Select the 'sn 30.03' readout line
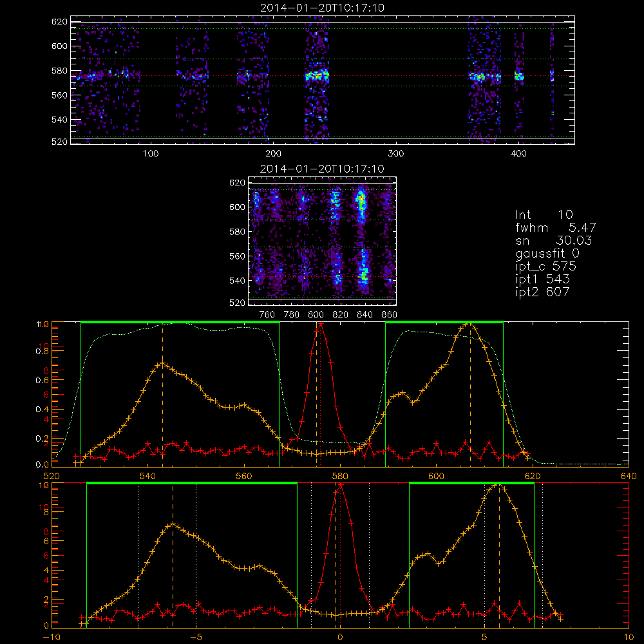The width and height of the screenshot is (644, 644). click(553, 240)
